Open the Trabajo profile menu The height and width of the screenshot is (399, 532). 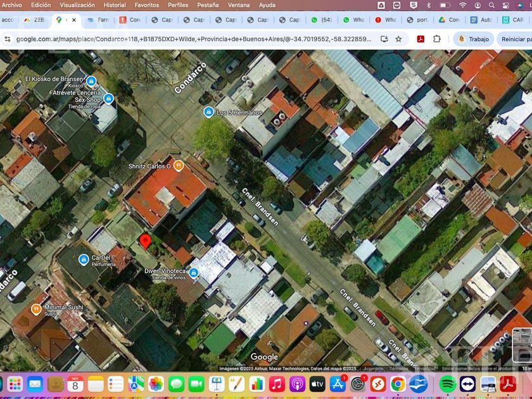coord(474,39)
